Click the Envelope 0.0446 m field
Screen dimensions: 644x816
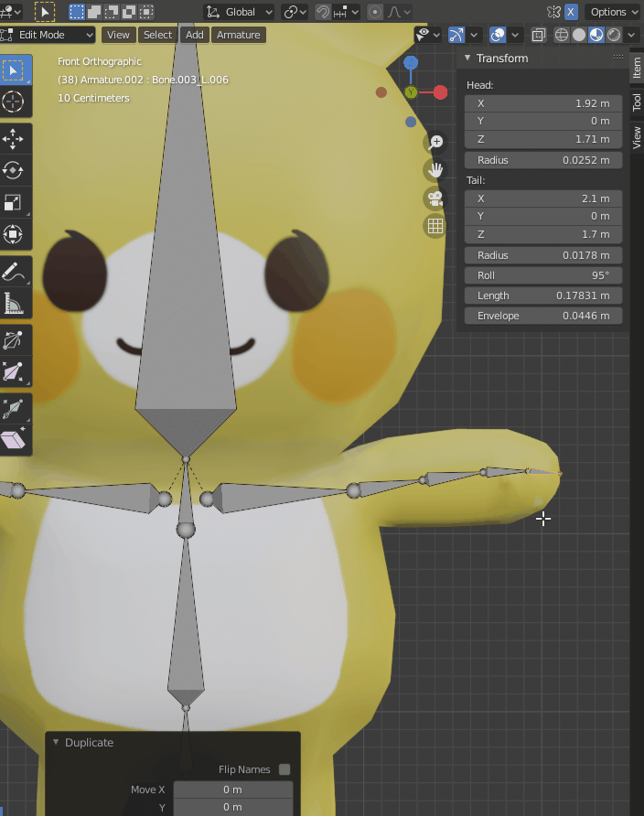543,316
